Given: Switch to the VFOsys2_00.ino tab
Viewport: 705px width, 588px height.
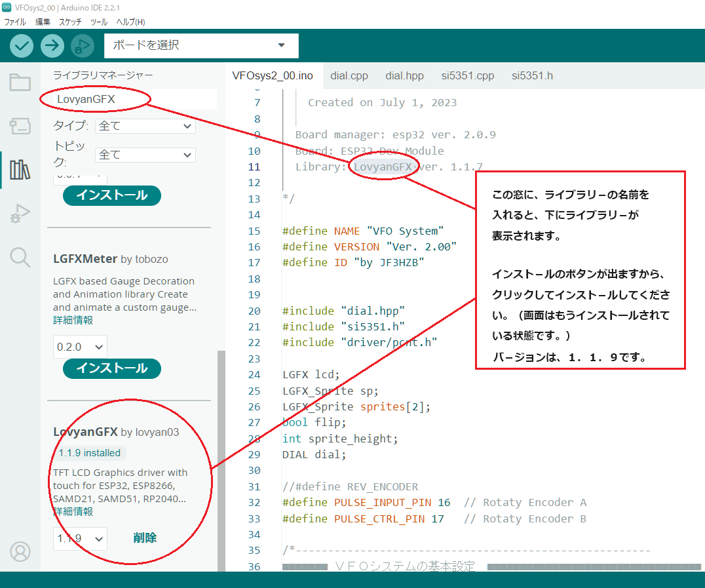Looking at the screenshot, I should [x=273, y=75].
